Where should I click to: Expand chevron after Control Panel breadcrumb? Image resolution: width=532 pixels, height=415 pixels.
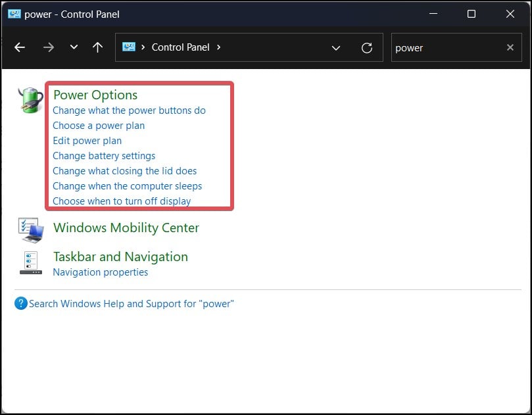(218, 47)
